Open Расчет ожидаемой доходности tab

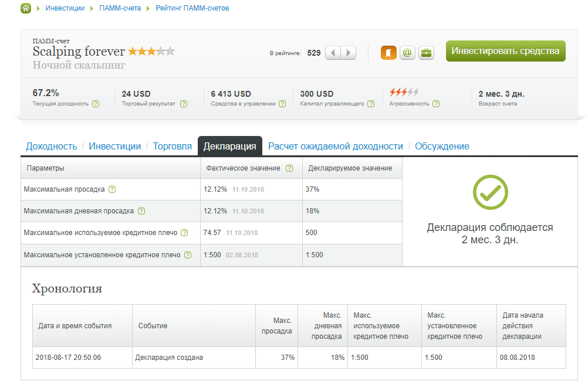coord(336,146)
